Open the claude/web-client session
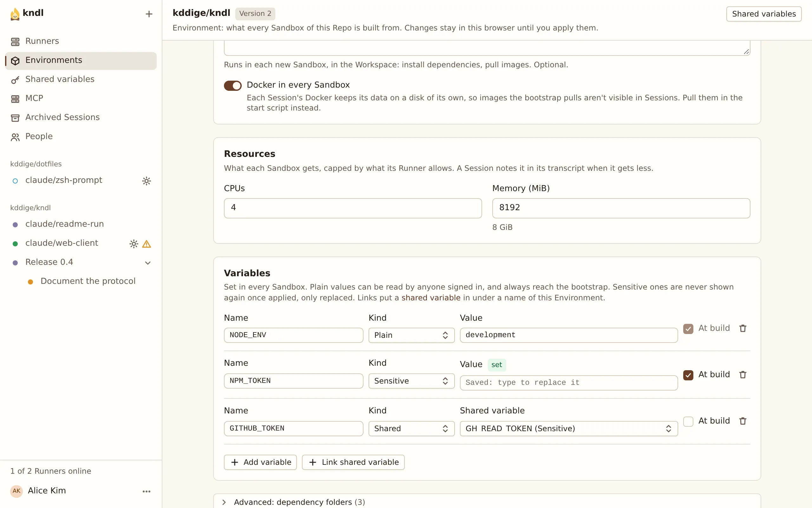 tap(81, 243)
